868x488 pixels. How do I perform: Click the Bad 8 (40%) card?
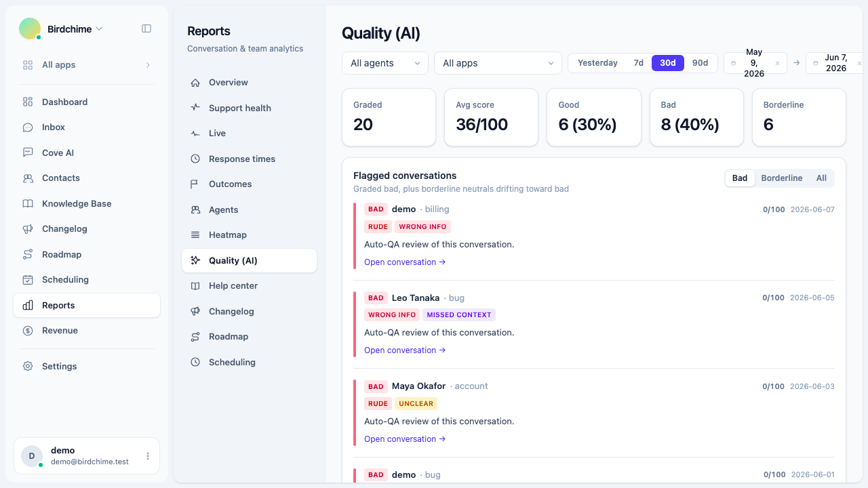coord(696,117)
